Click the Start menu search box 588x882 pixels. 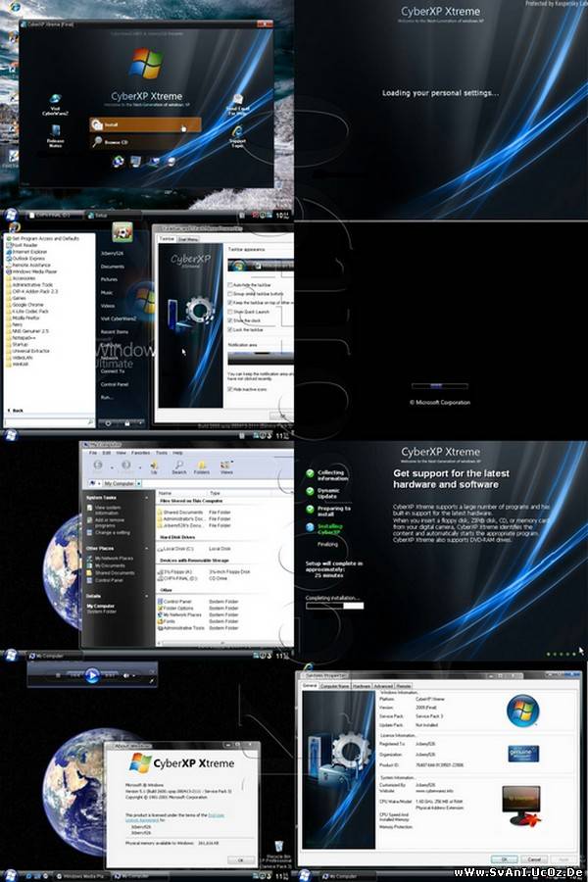[44, 422]
